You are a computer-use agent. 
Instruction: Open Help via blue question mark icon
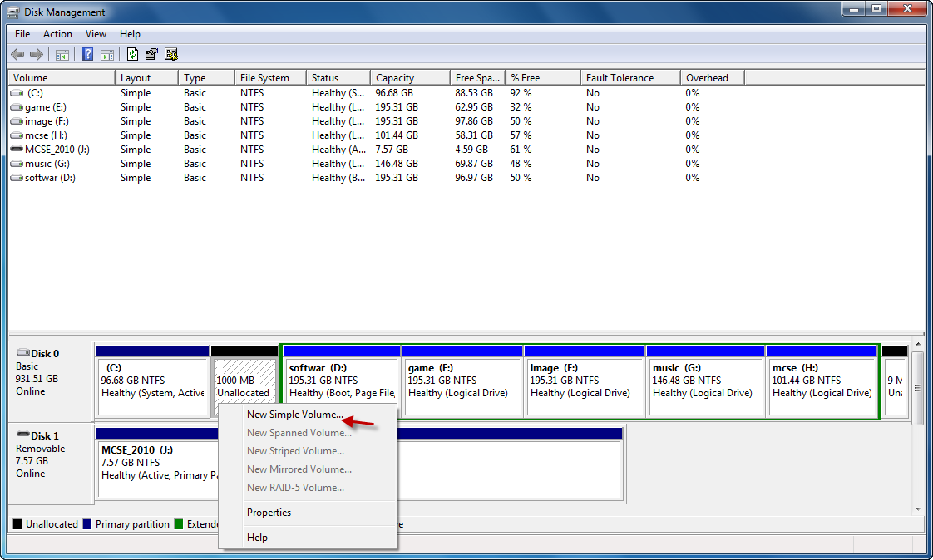click(x=87, y=55)
